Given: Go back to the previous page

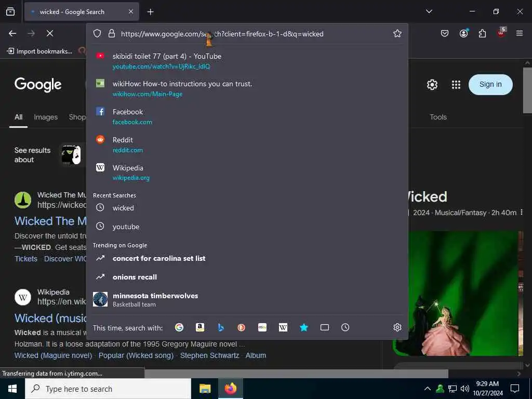Looking at the screenshot, I should pos(12,33).
